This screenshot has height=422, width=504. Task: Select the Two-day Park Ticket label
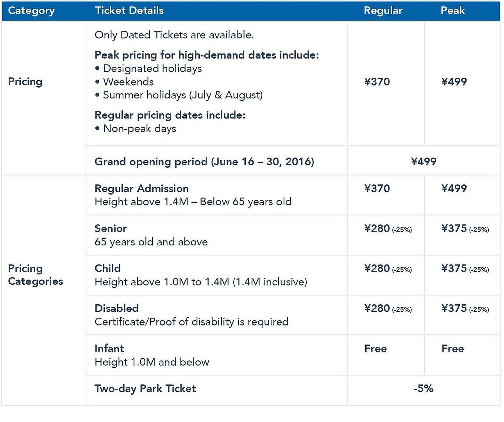point(145,388)
